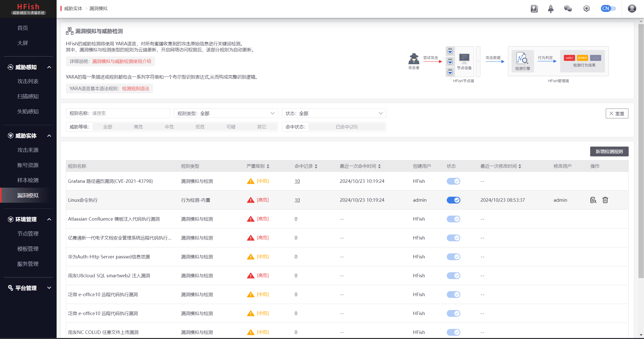The width and height of the screenshot is (644, 339).
Task: Open 服务管理 in sidebar
Action: coord(28,264)
